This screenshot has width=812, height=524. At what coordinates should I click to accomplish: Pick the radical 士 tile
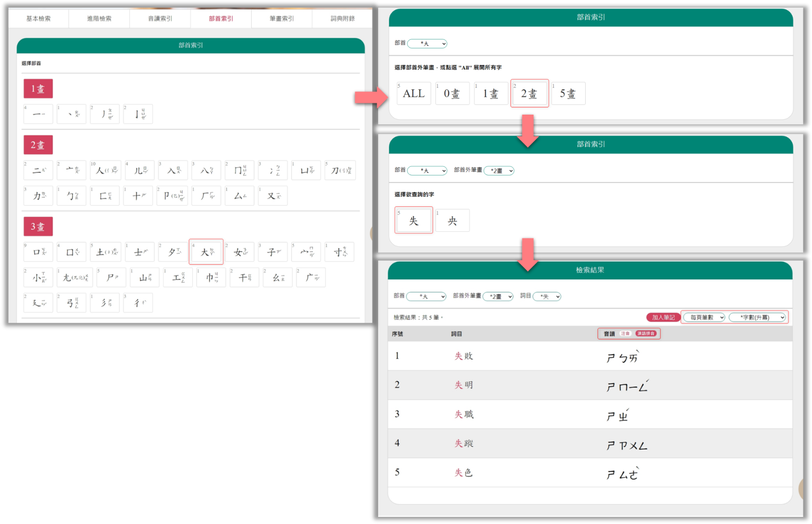(140, 252)
